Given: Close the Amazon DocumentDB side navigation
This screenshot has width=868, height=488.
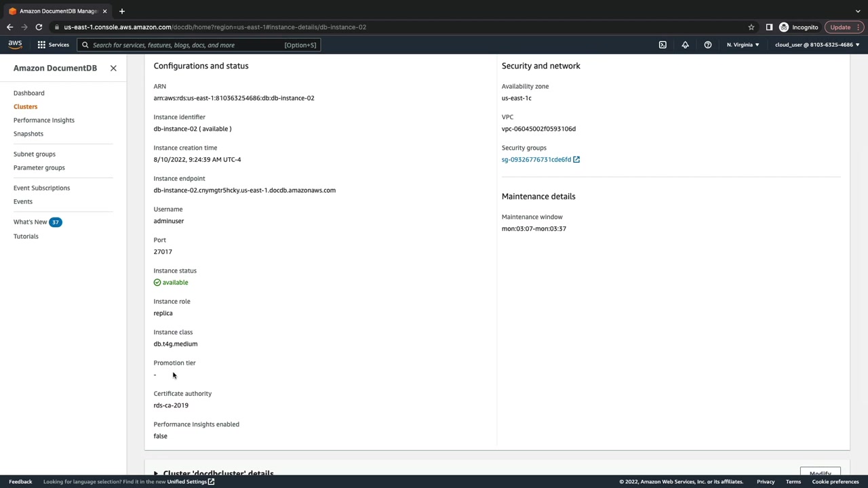Looking at the screenshot, I should tap(113, 68).
